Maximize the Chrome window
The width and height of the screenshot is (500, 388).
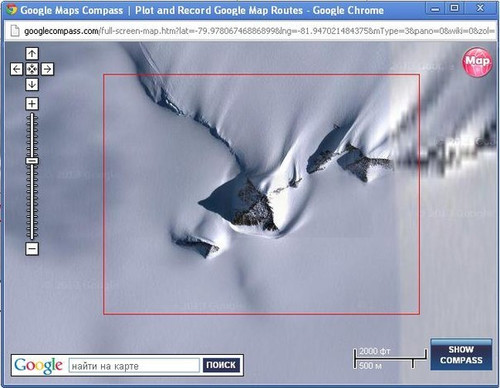pyautogui.click(x=454, y=8)
